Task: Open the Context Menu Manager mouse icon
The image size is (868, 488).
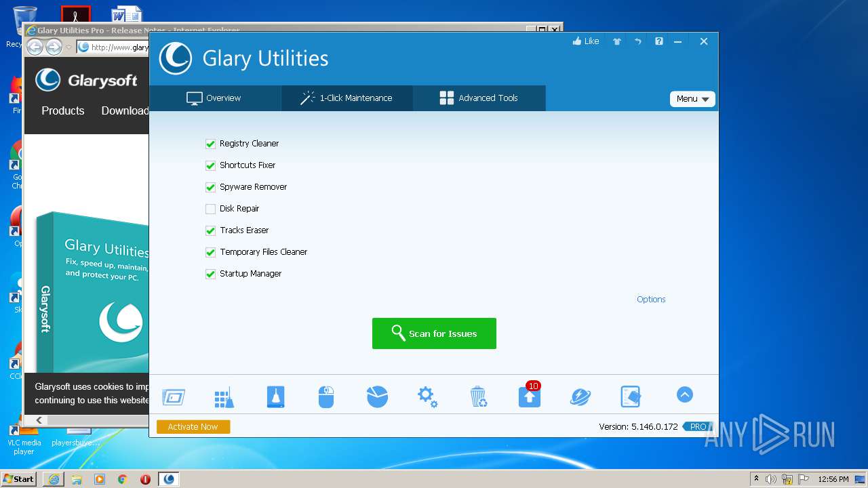Action: coord(326,397)
